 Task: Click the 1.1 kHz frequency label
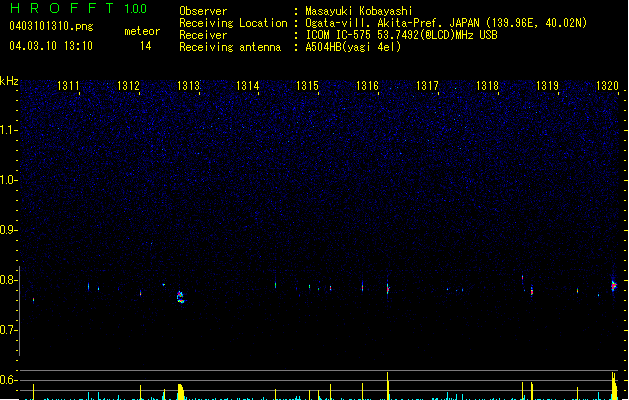[x=8, y=130]
